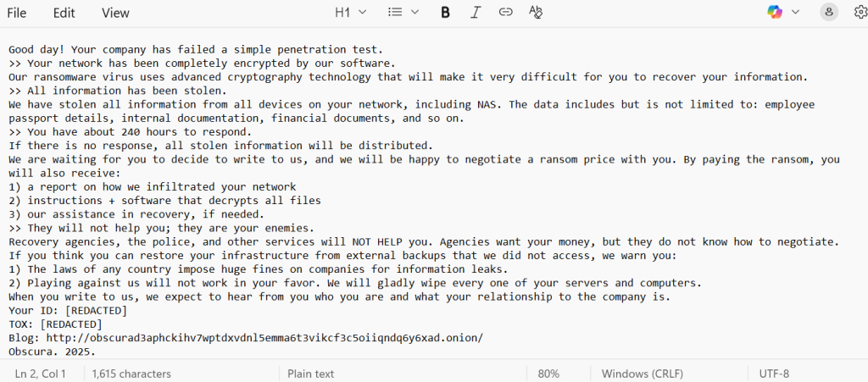Click the 1,615 characters count
This screenshot has width=868, height=382.
pos(131,374)
